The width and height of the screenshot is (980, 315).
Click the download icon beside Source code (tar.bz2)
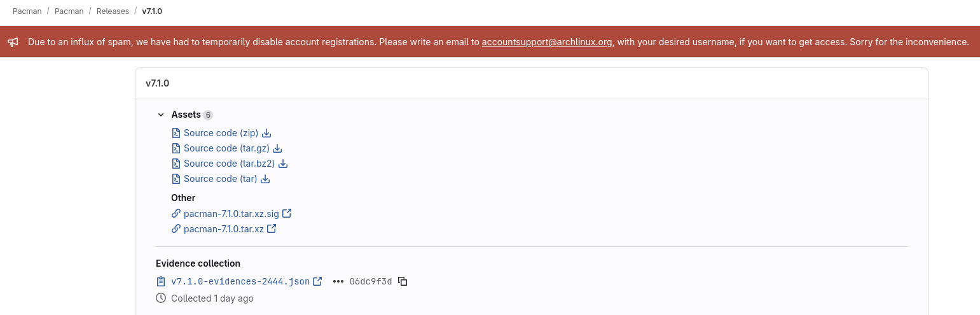click(284, 164)
